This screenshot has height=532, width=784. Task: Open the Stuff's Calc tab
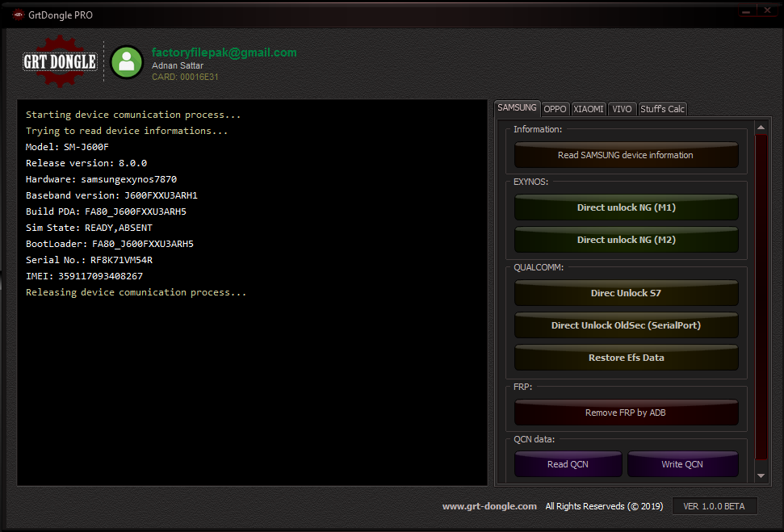click(x=663, y=109)
